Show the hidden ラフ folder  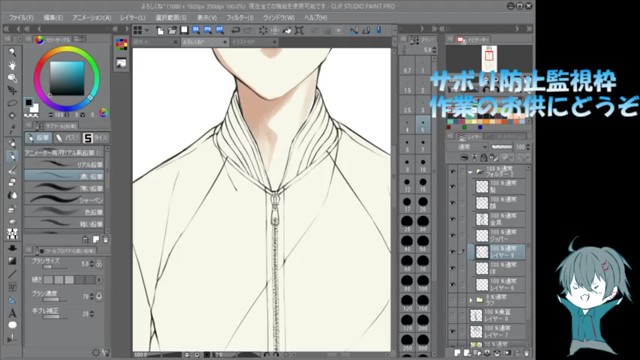(x=452, y=300)
